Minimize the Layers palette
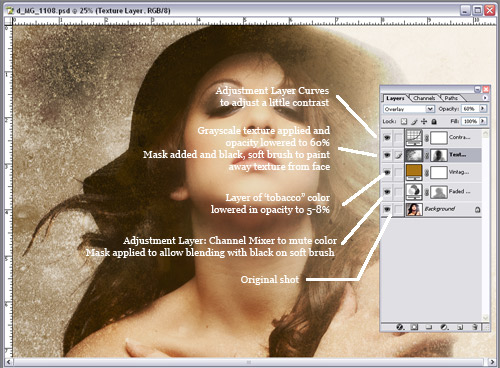This screenshot has width=500, height=368. pos(477,89)
